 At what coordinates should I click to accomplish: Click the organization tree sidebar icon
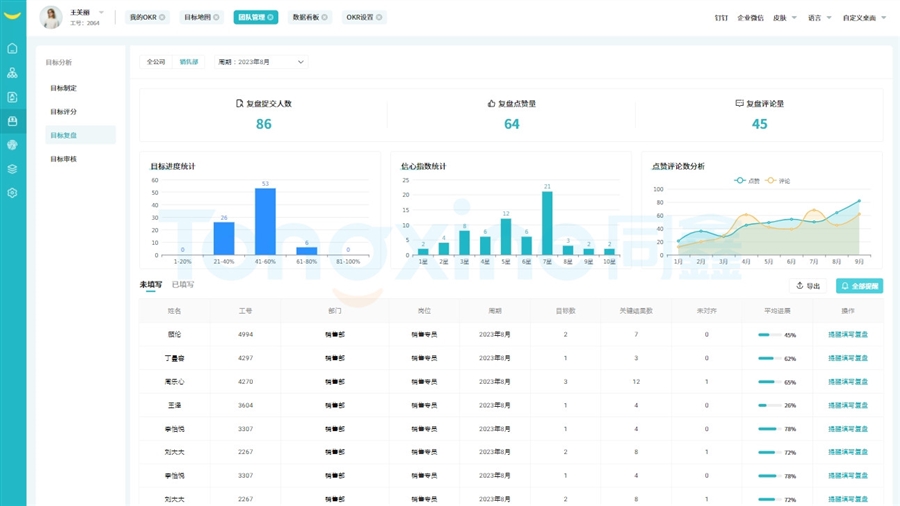(x=12, y=73)
